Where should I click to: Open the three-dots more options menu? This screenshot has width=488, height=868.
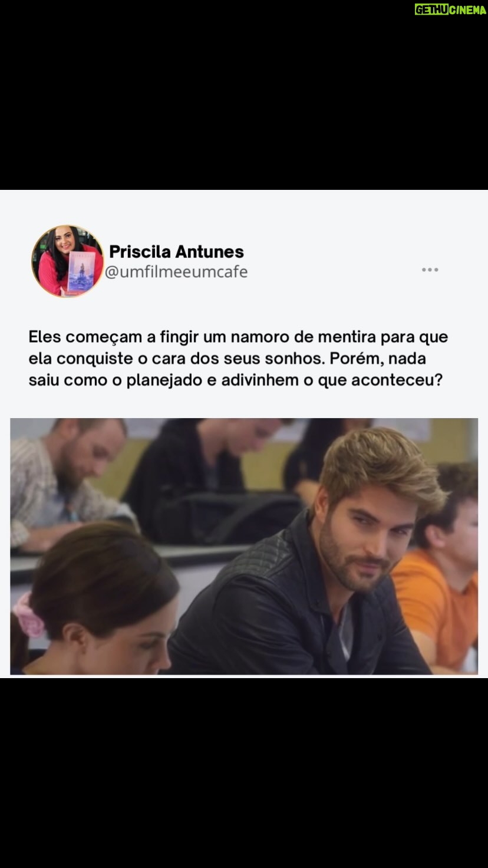[430, 269]
